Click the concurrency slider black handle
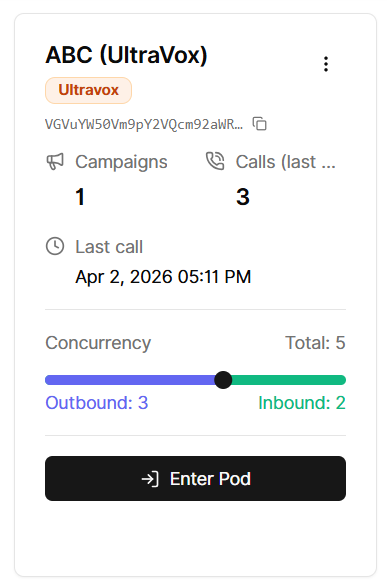387x585 pixels. tap(223, 380)
